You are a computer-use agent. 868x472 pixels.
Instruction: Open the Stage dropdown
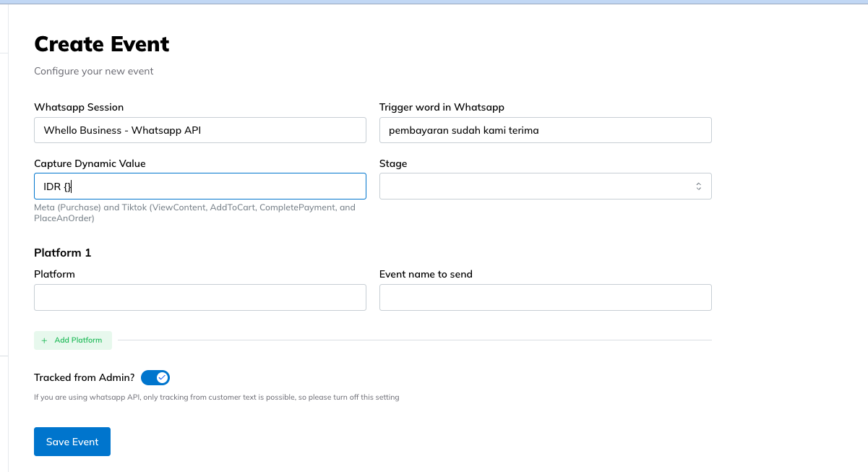pos(545,186)
